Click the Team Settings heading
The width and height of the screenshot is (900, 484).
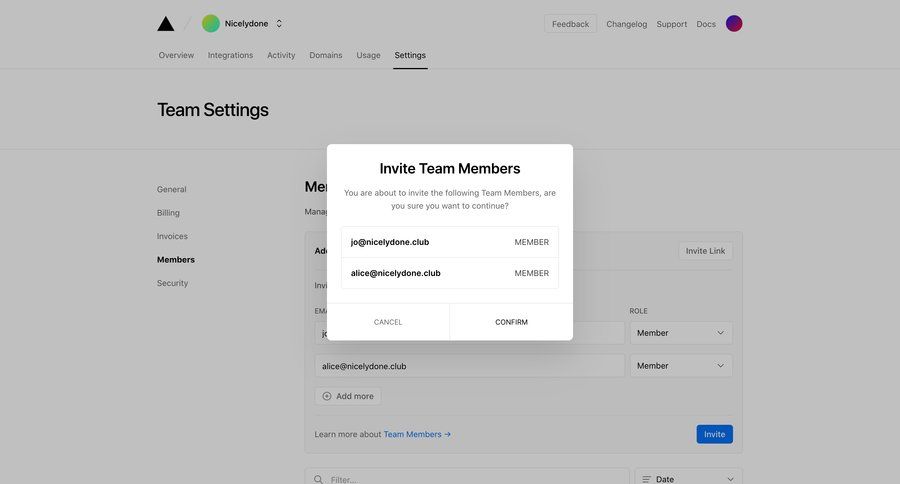click(x=213, y=110)
